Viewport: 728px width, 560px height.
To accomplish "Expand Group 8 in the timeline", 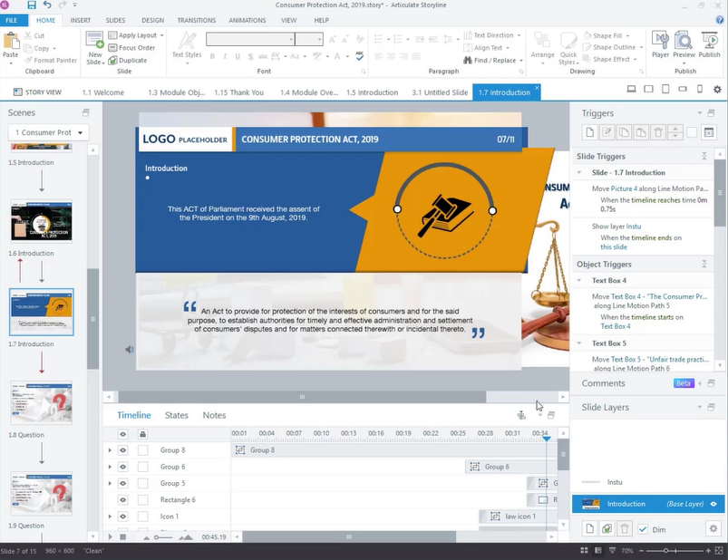I will 110,450.
